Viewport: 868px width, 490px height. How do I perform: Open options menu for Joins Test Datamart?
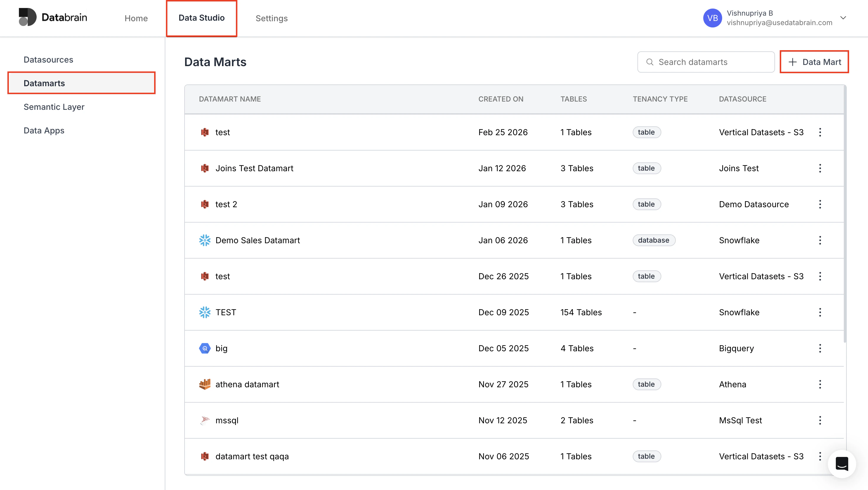(820, 168)
